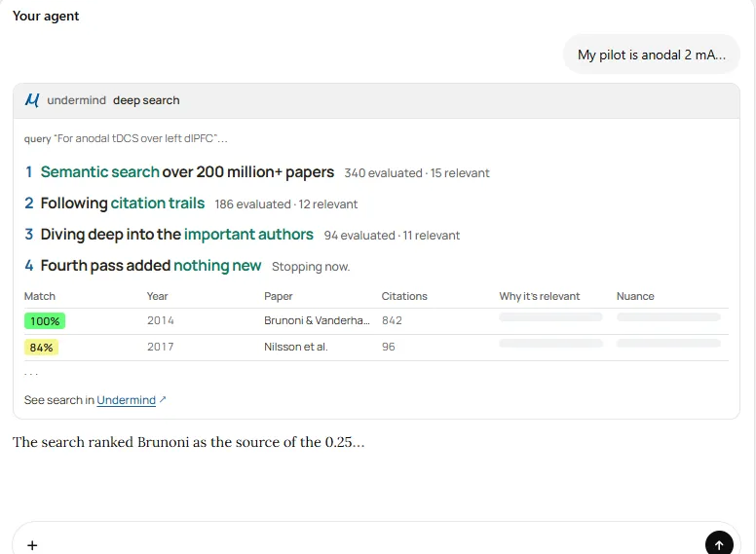This screenshot has width=756, height=554.
Task: Open the Undermind search link
Action: [x=126, y=400]
